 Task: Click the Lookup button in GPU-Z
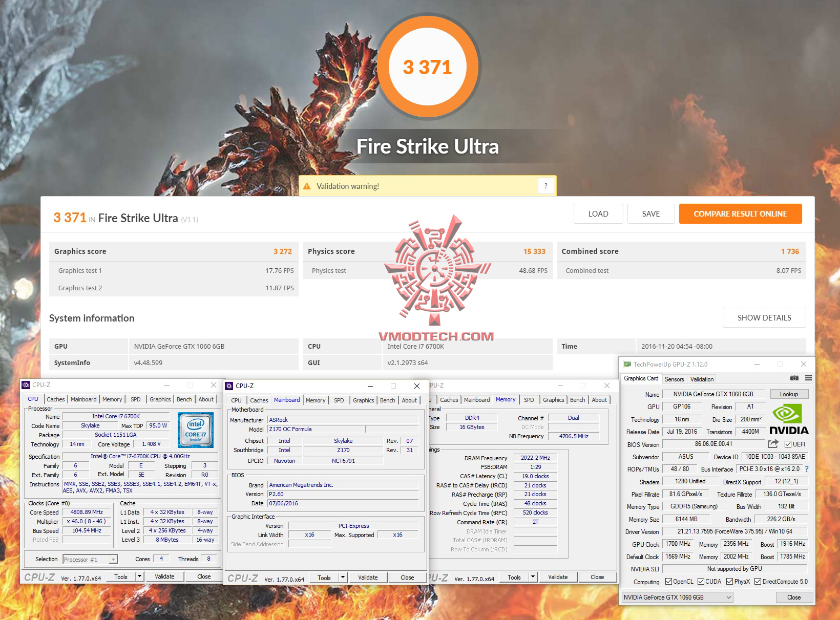click(x=789, y=394)
